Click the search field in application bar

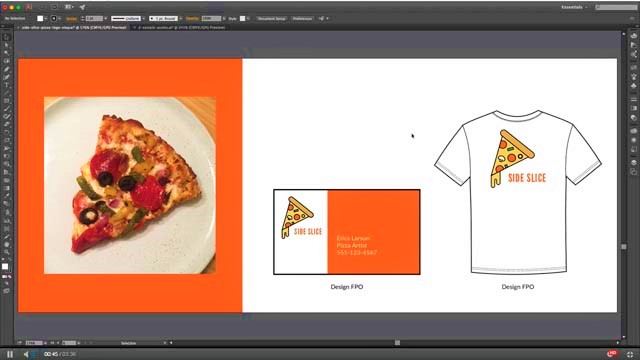click(x=616, y=7)
